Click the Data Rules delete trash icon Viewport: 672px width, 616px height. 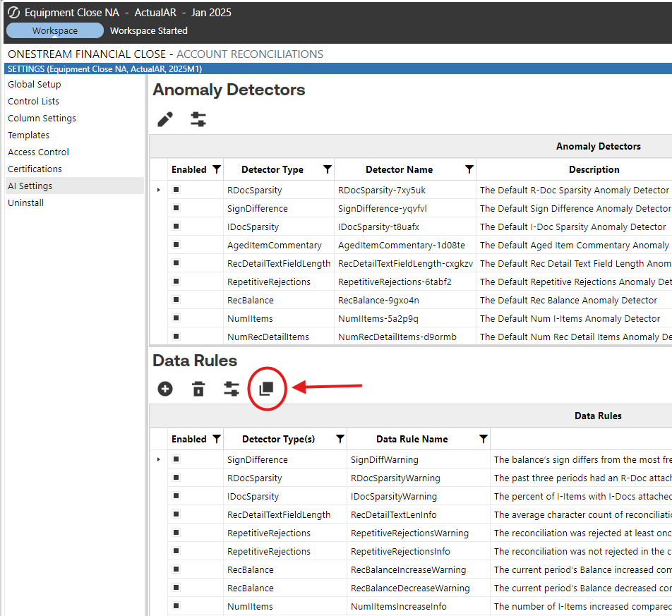(198, 389)
